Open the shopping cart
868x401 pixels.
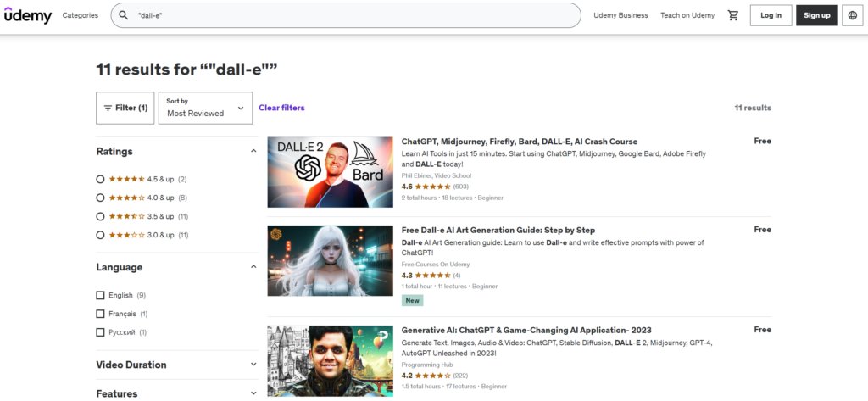(x=733, y=15)
